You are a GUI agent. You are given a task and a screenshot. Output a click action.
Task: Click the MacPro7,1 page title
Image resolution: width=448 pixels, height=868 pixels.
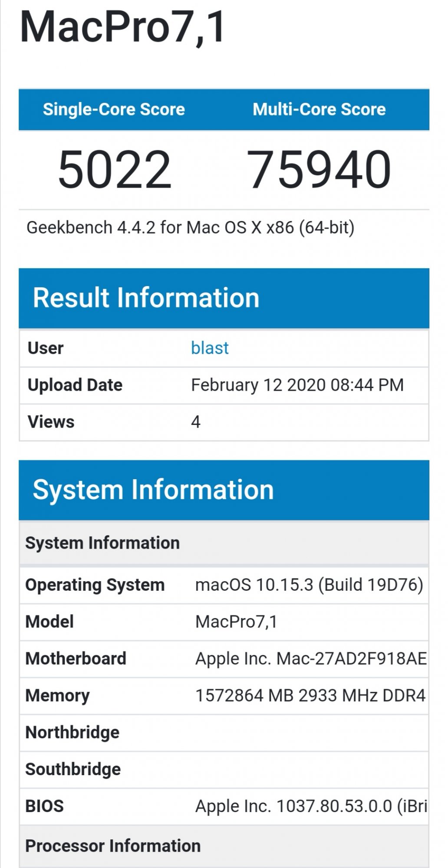[123, 27]
